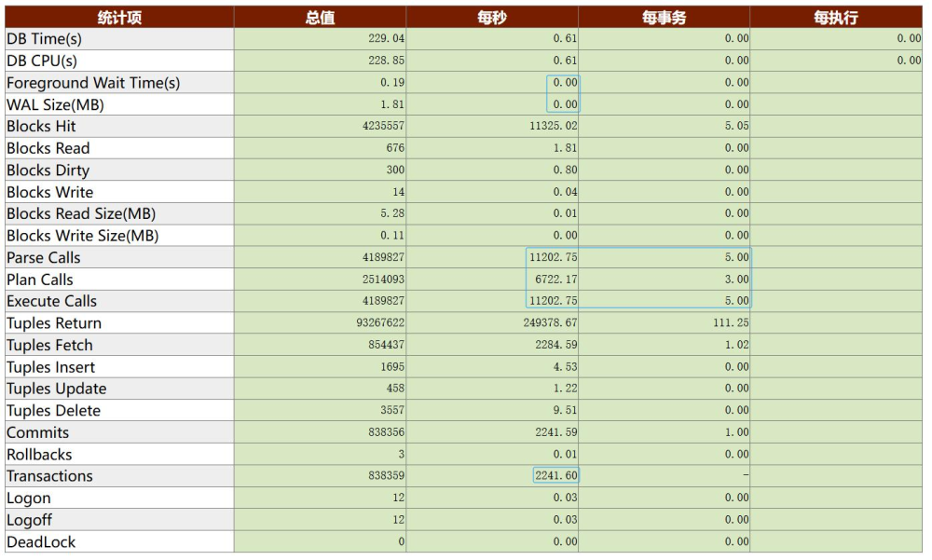Select the Tuples Insert row label
The width and height of the screenshot is (932, 560).
pyautogui.click(x=51, y=367)
